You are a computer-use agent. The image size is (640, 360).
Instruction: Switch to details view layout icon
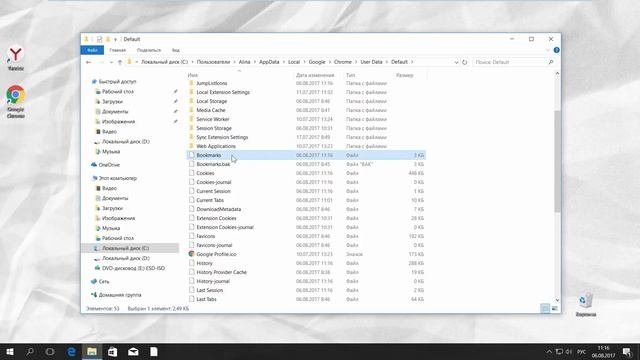(545, 309)
